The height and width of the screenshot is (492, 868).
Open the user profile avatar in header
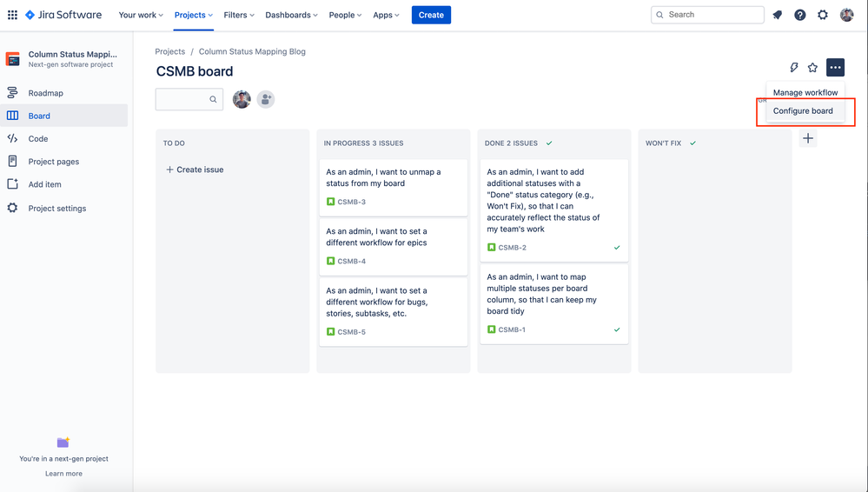point(846,15)
